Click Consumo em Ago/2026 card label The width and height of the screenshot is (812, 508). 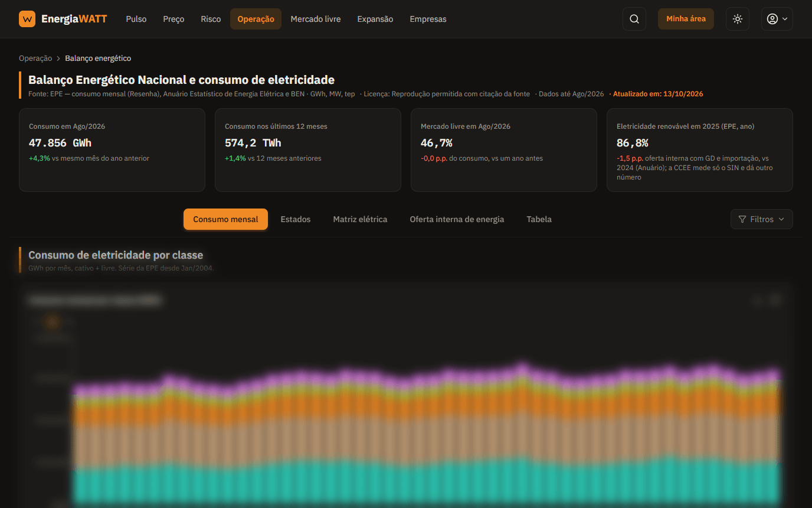[67, 126]
